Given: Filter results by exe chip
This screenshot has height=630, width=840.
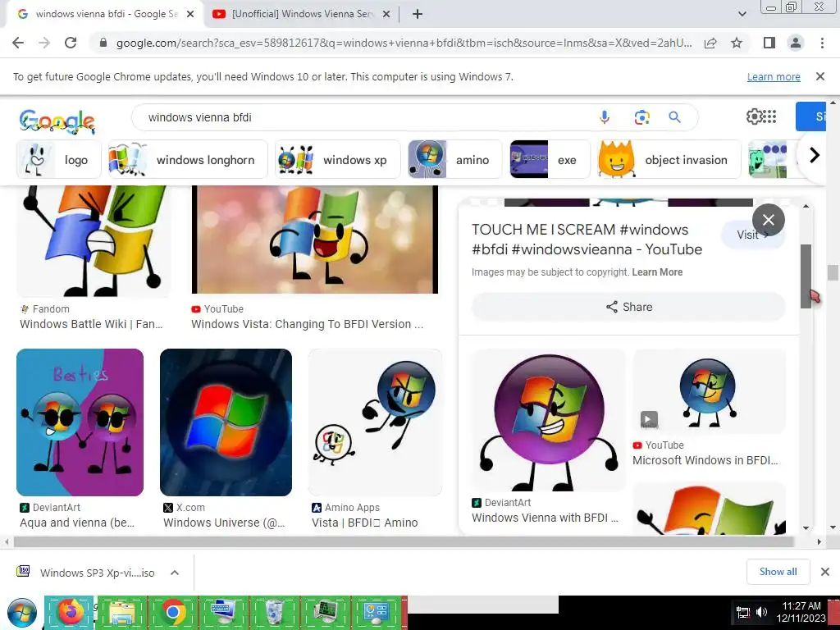Looking at the screenshot, I should tap(550, 159).
